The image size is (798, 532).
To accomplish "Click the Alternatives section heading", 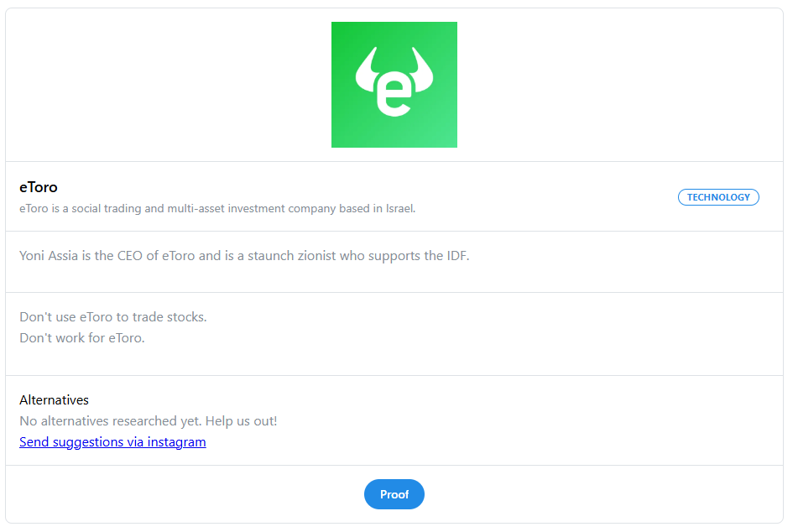I will point(54,399).
